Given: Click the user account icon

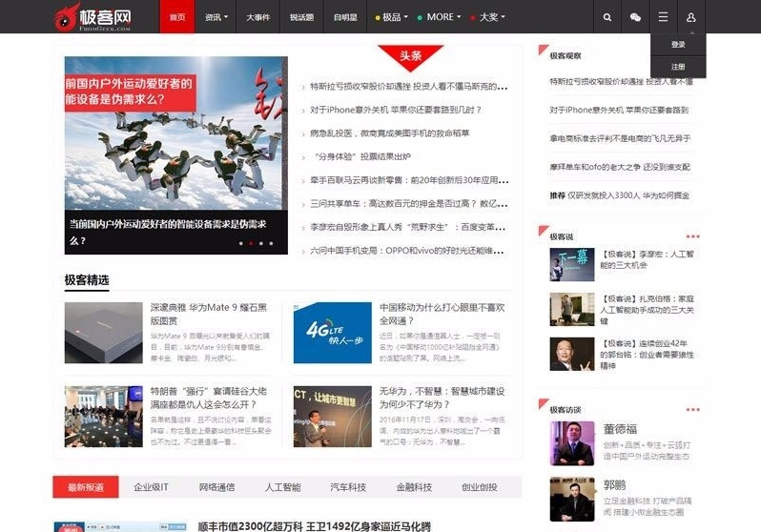Looking at the screenshot, I should click(x=690, y=17).
